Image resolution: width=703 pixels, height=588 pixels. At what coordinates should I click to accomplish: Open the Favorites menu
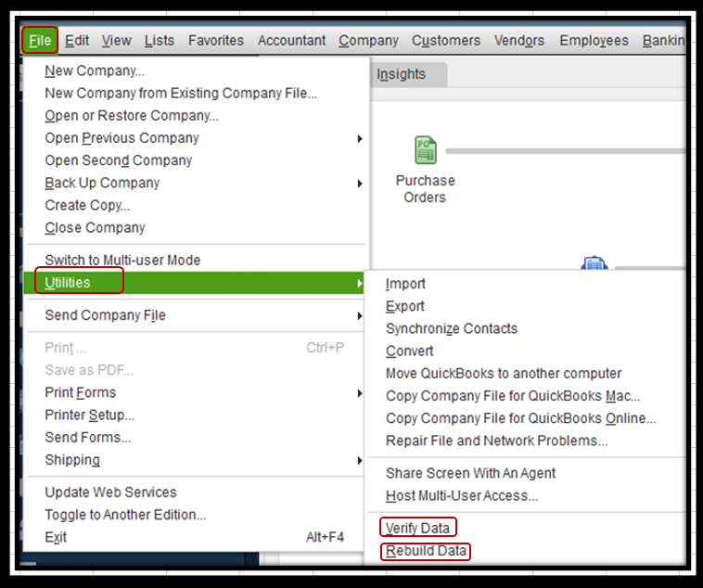point(216,41)
